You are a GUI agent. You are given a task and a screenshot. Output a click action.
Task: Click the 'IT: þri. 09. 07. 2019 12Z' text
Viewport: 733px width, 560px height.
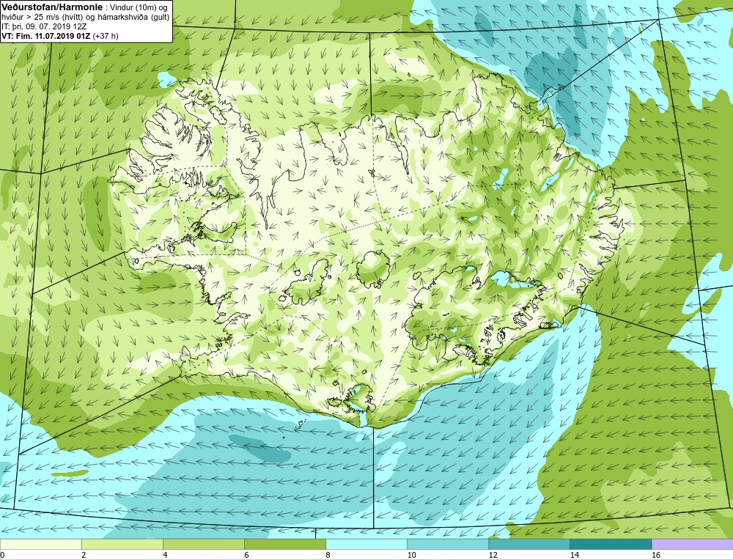pyautogui.click(x=44, y=26)
